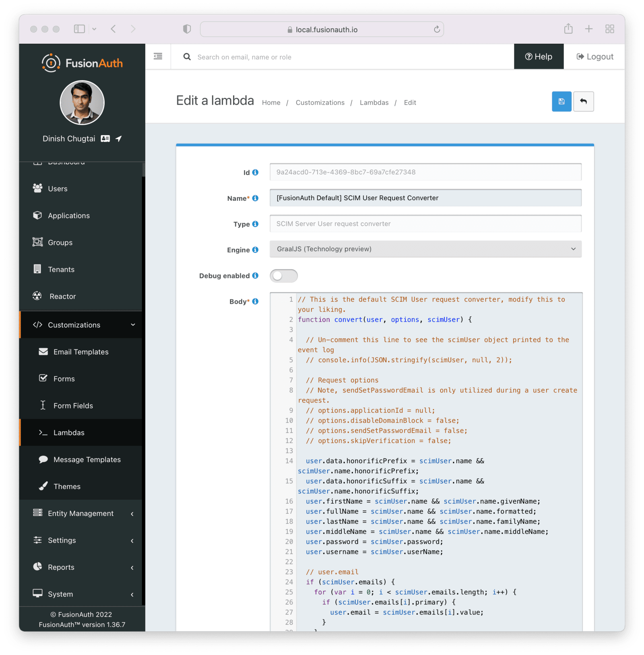Expand the Reports sidebar section
Screen dimensions: 644x655
point(80,567)
